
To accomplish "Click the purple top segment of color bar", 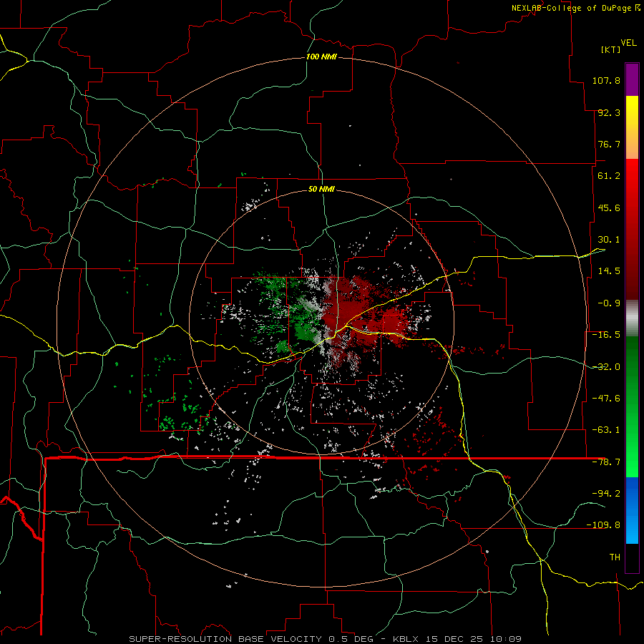I will [x=632, y=80].
